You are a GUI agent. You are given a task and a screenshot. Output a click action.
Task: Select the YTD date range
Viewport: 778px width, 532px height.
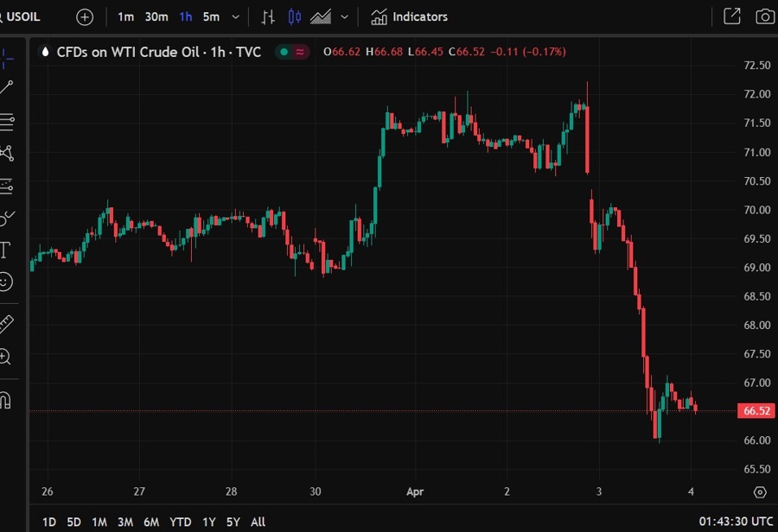(180, 522)
